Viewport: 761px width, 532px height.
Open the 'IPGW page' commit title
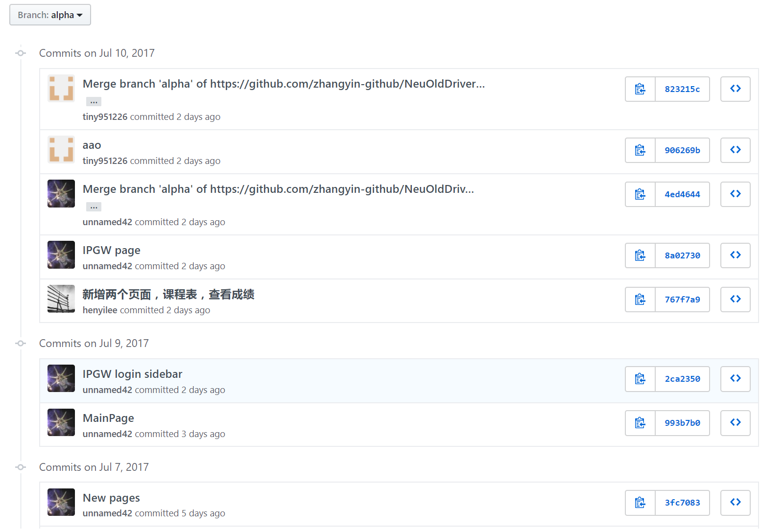point(111,251)
